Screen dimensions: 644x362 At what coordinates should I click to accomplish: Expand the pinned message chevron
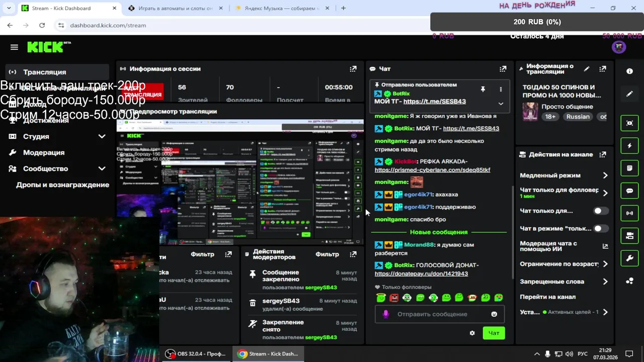(x=501, y=104)
